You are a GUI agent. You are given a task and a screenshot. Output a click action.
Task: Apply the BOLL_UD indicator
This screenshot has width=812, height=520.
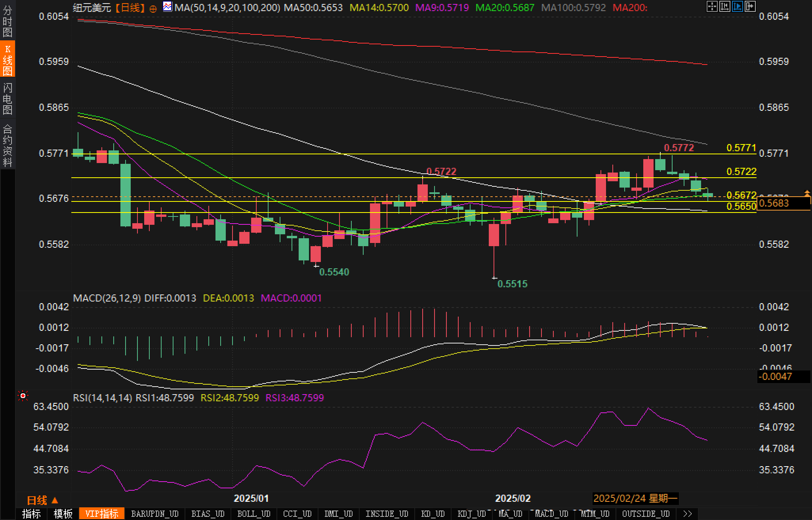pyautogui.click(x=254, y=514)
